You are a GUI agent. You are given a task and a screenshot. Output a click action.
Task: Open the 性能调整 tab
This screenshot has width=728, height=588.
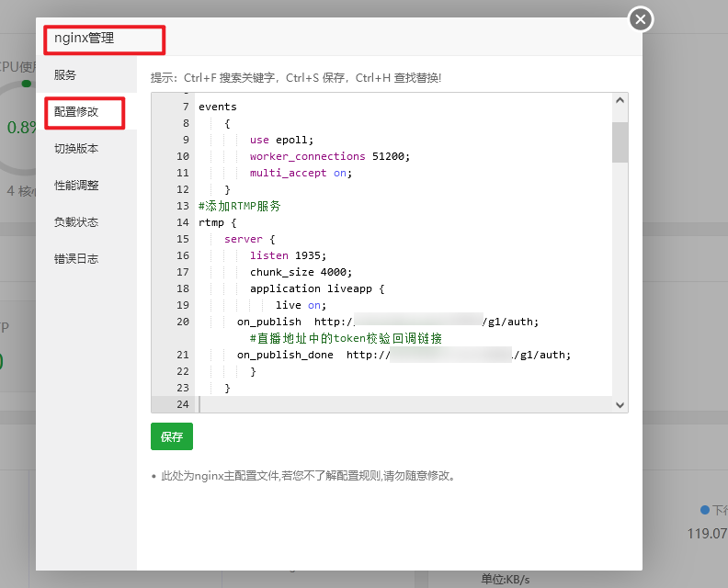(x=76, y=186)
